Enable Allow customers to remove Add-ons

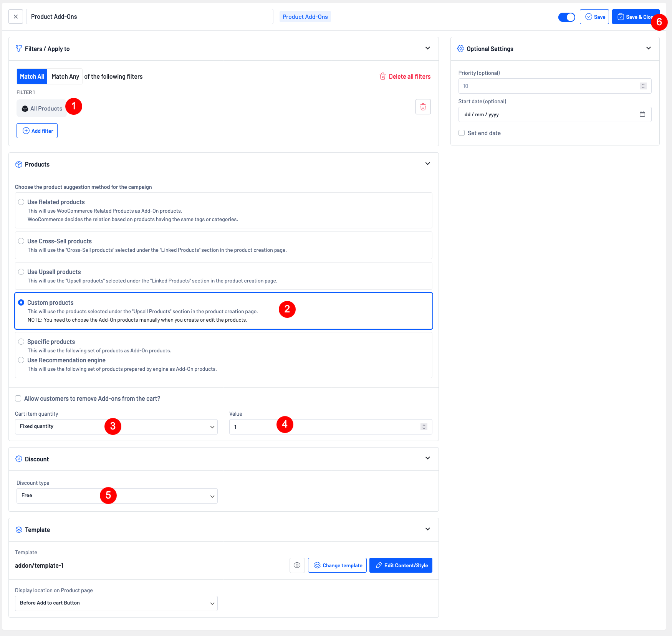tap(18, 399)
